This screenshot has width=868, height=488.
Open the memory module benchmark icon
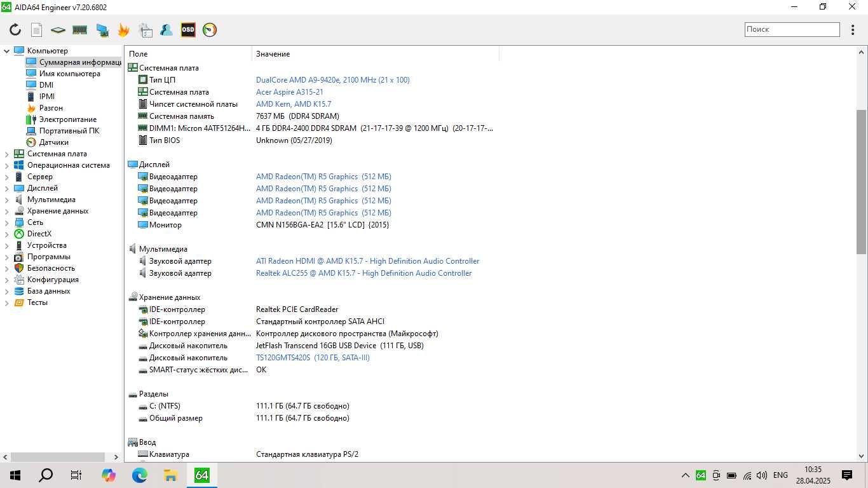(x=79, y=30)
